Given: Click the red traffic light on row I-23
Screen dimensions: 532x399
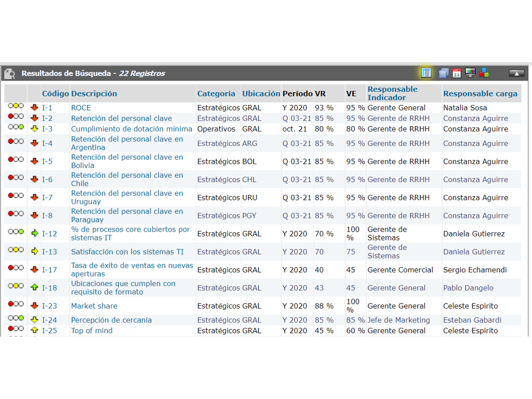Looking at the screenshot, I should point(16,303).
